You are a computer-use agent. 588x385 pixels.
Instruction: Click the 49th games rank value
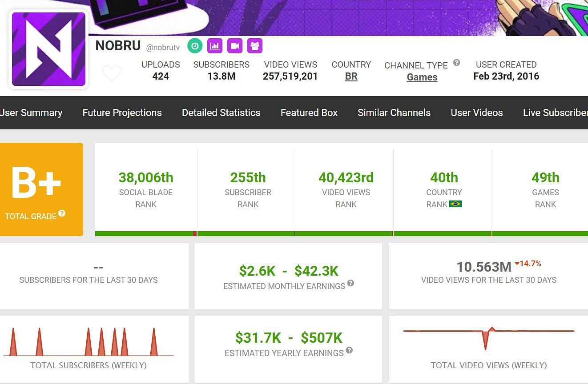click(x=545, y=178)
